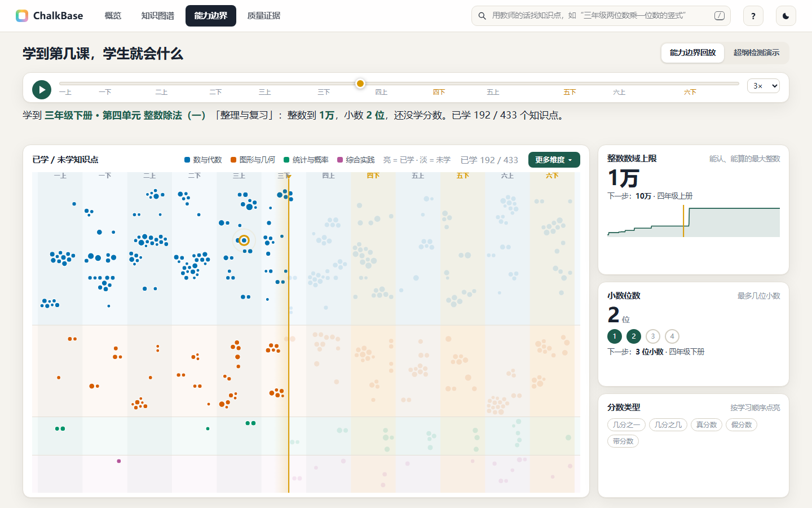Click the 下一步：10万 · 四年级上册 text

650,196
